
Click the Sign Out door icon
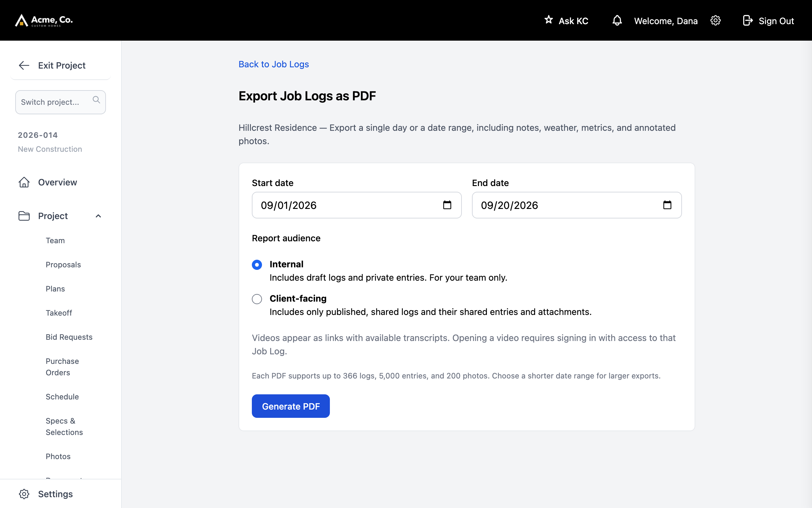tap(748, 21)
